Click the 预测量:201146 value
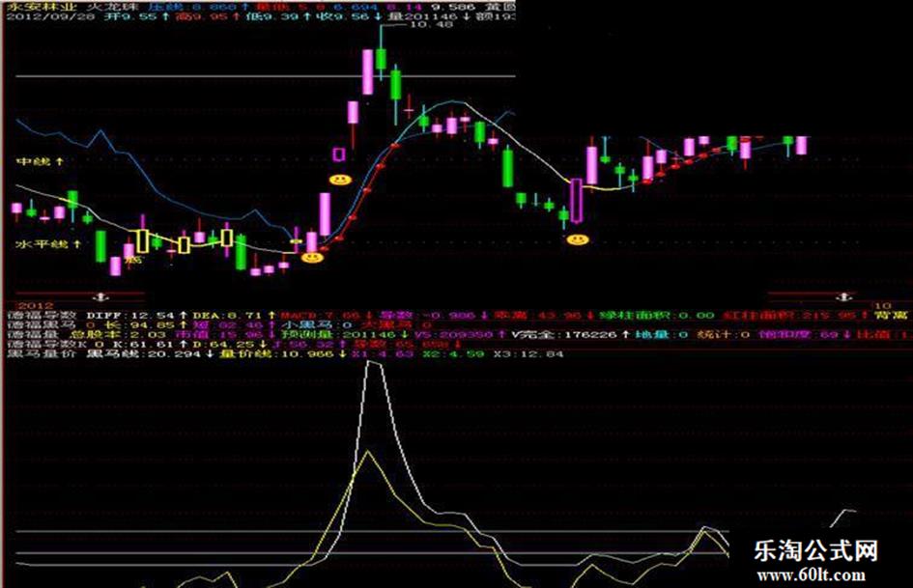This screenshot has width=913, height=588. pyautogui.click(x=338, y=335)
